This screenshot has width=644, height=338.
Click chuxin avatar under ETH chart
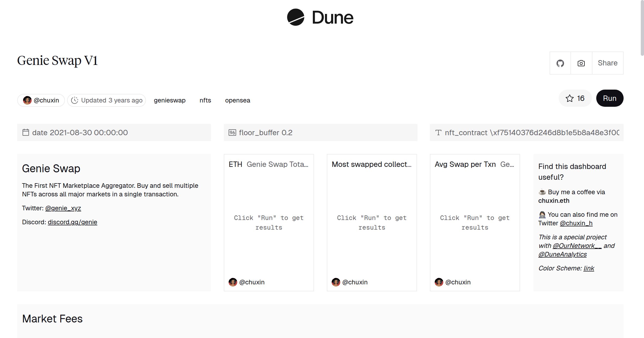pyautogui.click(x=233, y=282)
